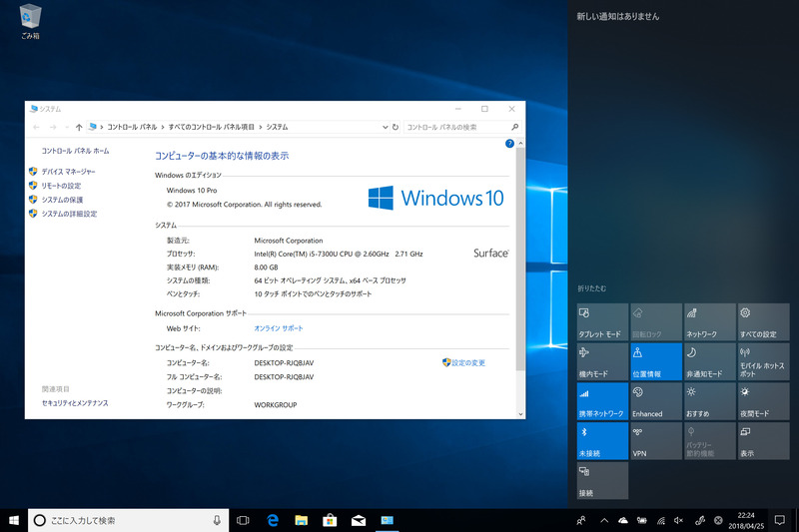Open the Mail app from taskbar
Image resolution: width=799 pixels, height=532 pixels.
pyautogui.click(x=359, y=520)
